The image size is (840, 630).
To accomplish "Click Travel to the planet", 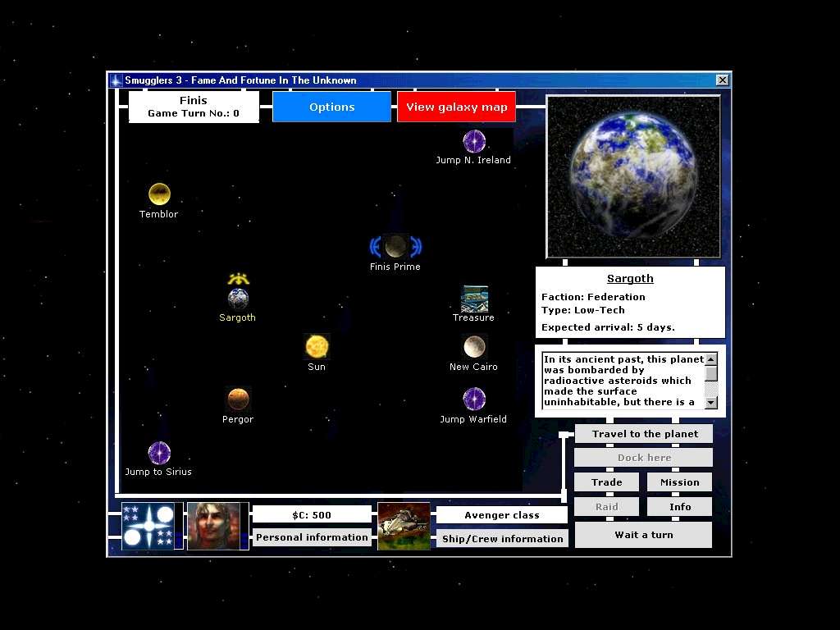I will (x=644, y=434).
